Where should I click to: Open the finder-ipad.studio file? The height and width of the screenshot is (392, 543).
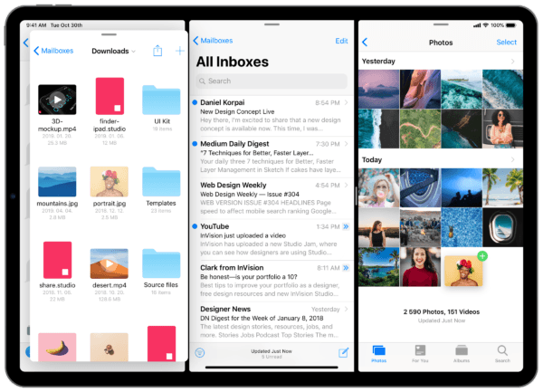coord(110,98)
